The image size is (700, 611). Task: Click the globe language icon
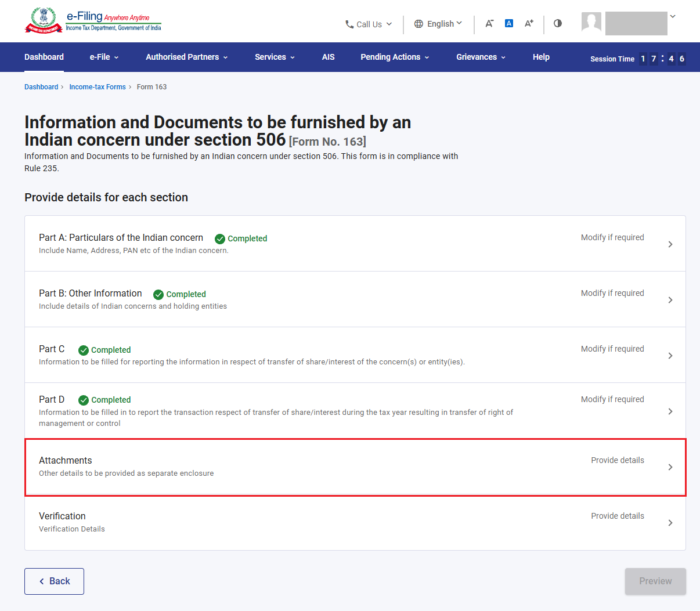pos(418,24)
